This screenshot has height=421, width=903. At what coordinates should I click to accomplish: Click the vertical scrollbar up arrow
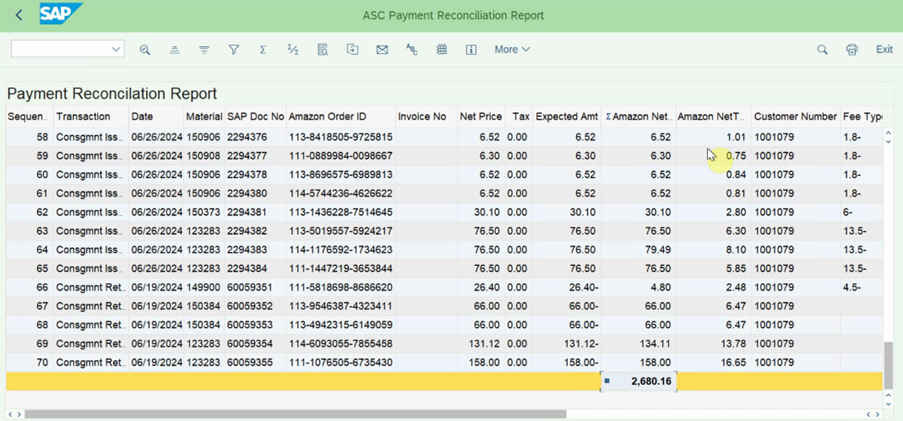pyautogui.click(x=888, y=134)
